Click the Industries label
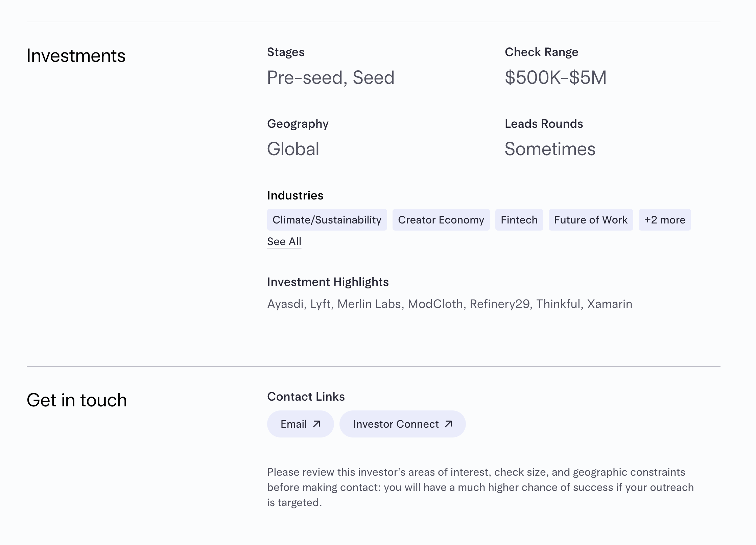This screenshot has width=756, height=545. (295, 195)
